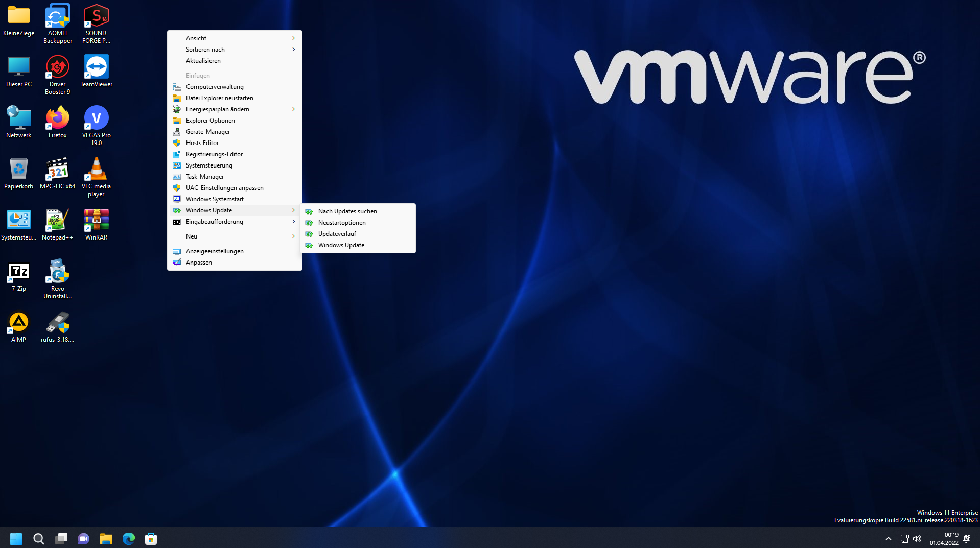Screen dimensions: 980x548
Task: Open Anzeigeeinstellungen entry
Action: tap(235, 251)
